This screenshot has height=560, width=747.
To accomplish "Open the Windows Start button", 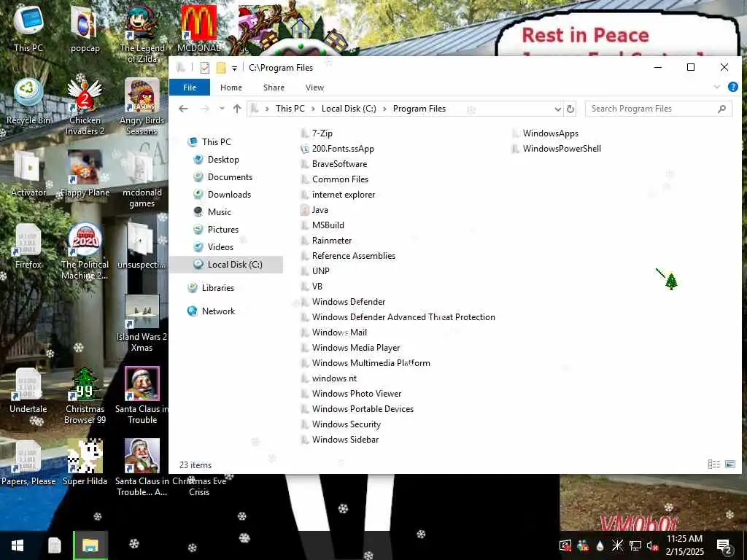I will [x=18, y=545].
